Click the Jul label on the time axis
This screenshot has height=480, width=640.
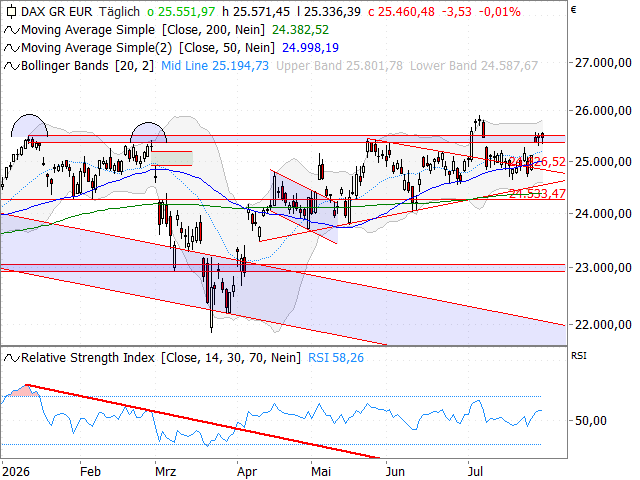coord(476,472)
